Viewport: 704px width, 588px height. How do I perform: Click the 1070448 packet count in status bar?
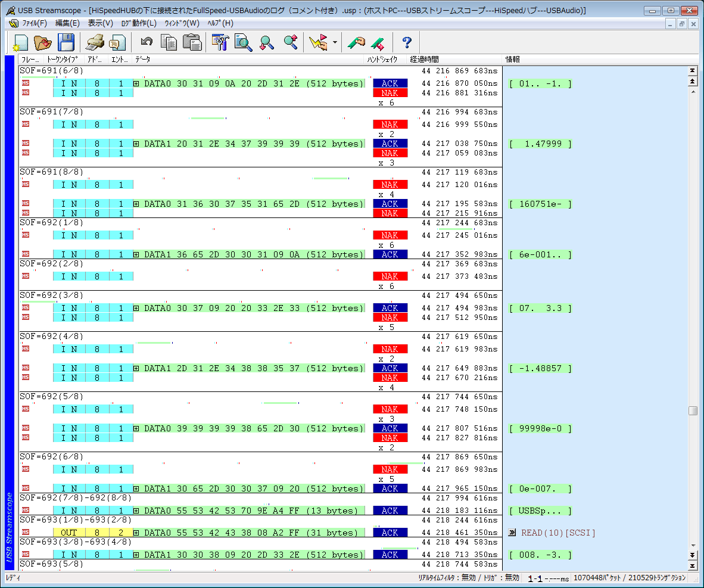[599, 578]
